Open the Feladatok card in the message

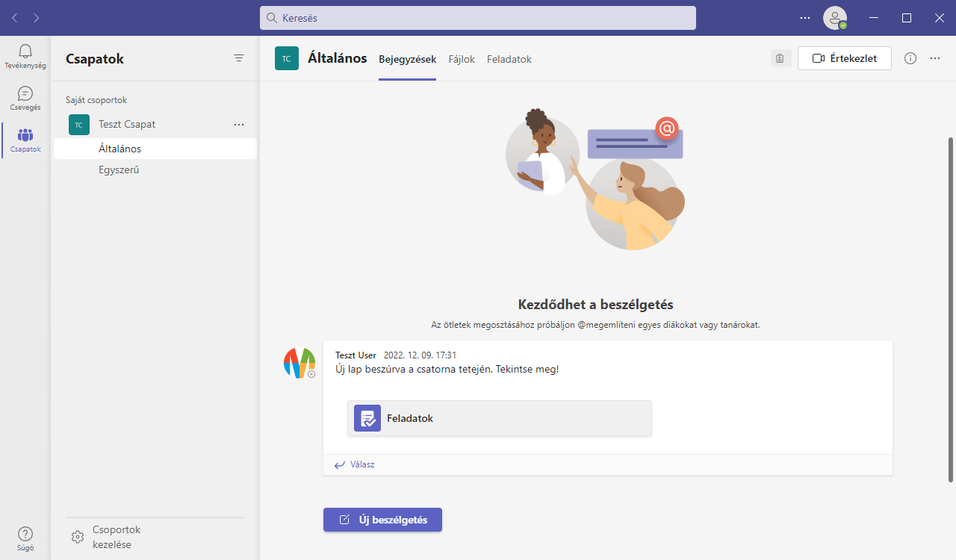coord(499,418)
